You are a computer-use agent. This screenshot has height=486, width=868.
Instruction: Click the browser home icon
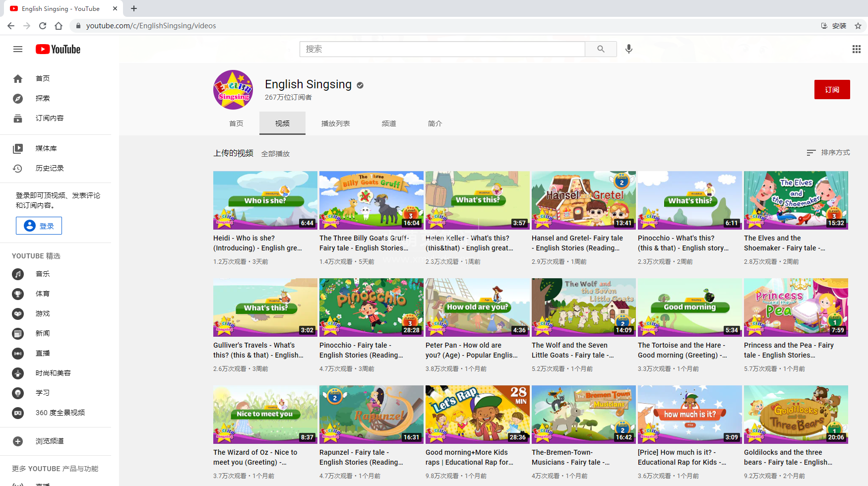[x=59, y=26]
